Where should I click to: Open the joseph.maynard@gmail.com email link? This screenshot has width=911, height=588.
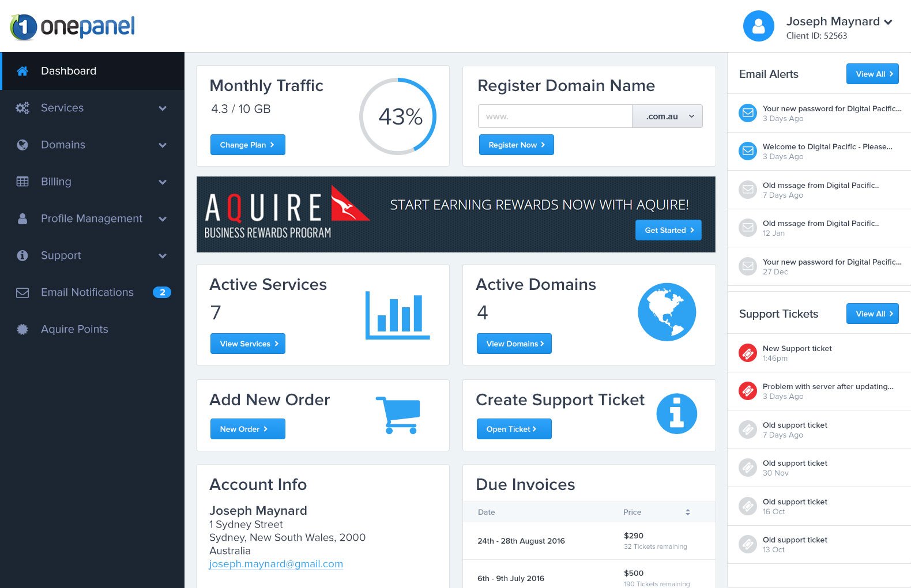pos(276,564)
